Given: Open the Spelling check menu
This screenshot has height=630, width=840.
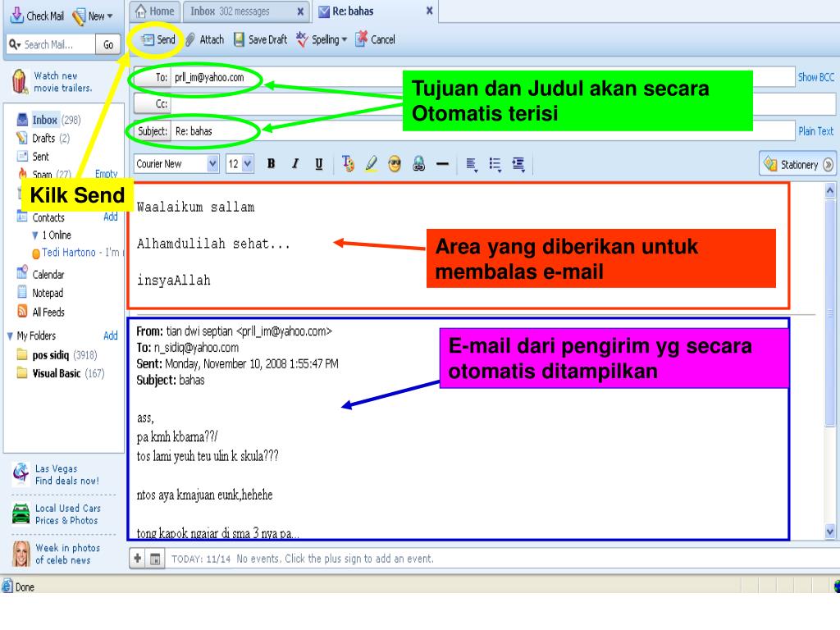Looking at the screenshot, I should click(322, 39).
